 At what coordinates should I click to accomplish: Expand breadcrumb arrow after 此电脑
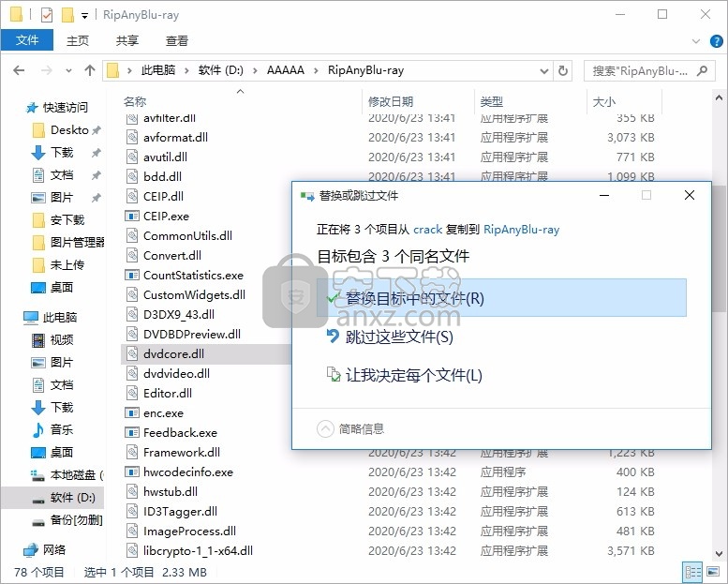click(186, 70)
